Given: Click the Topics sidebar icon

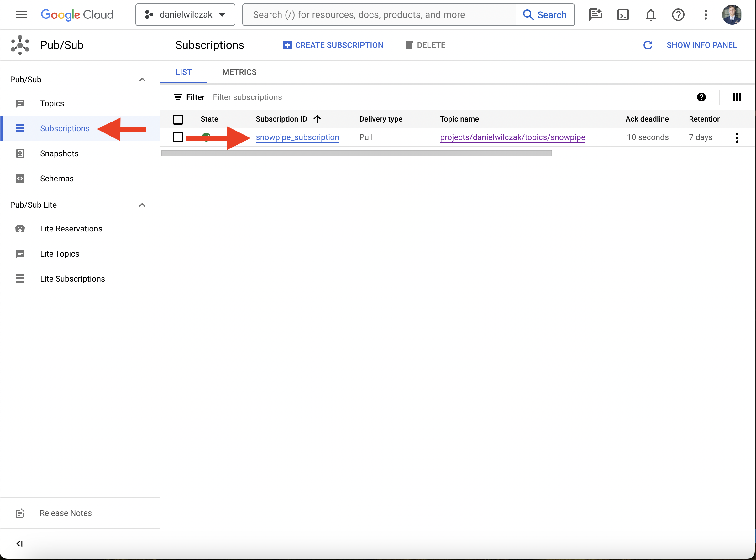Looking at the screenshot, I should (x=20, y=103).
